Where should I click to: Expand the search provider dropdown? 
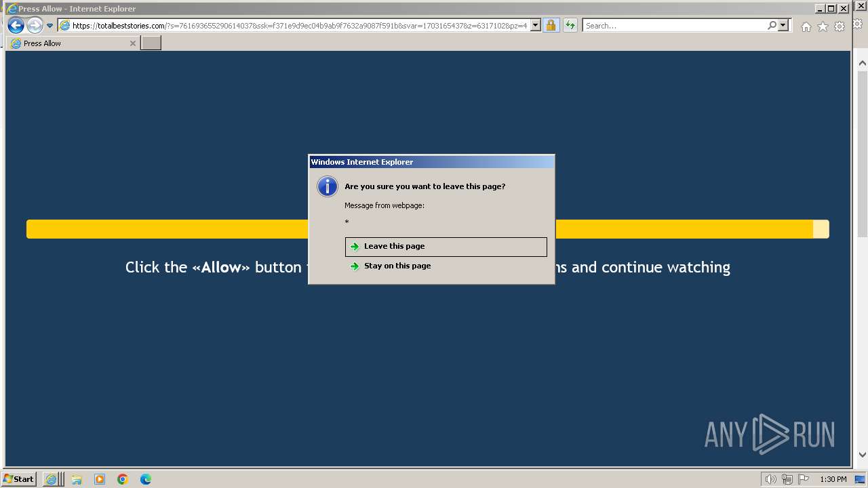[783, 26]
